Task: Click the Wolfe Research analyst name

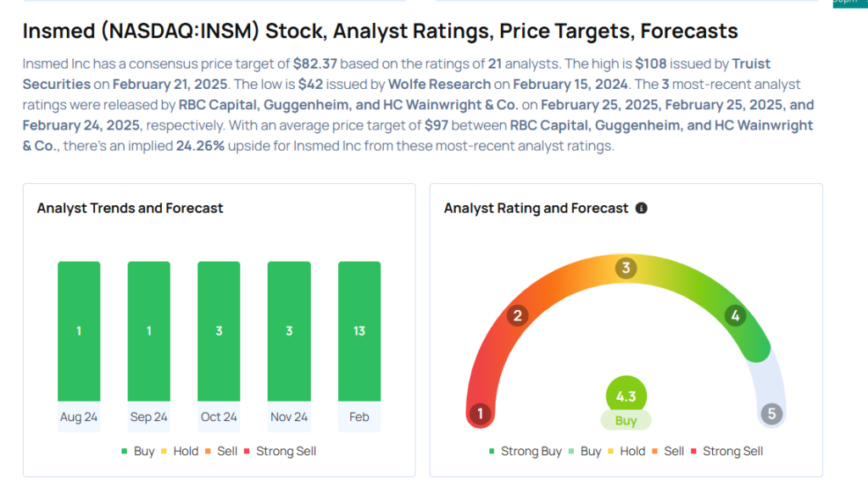Action: (439, 84)
